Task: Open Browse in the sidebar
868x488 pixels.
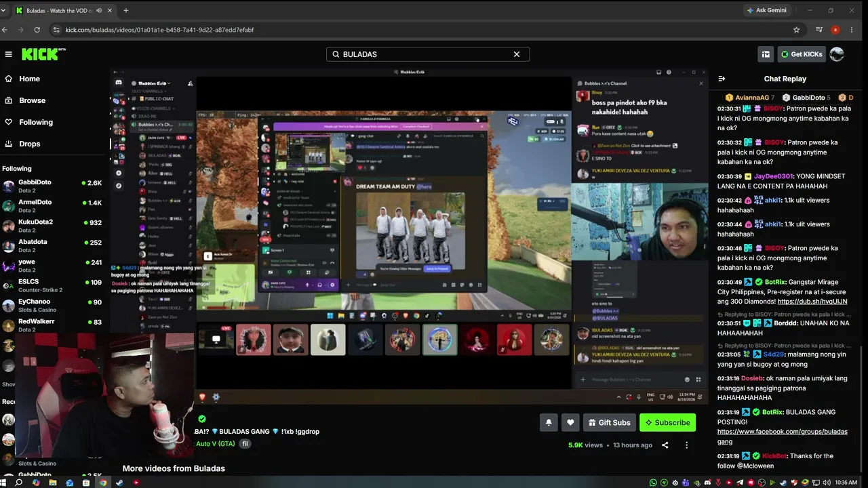Action: pyautogui.click(x=32, y=100)
